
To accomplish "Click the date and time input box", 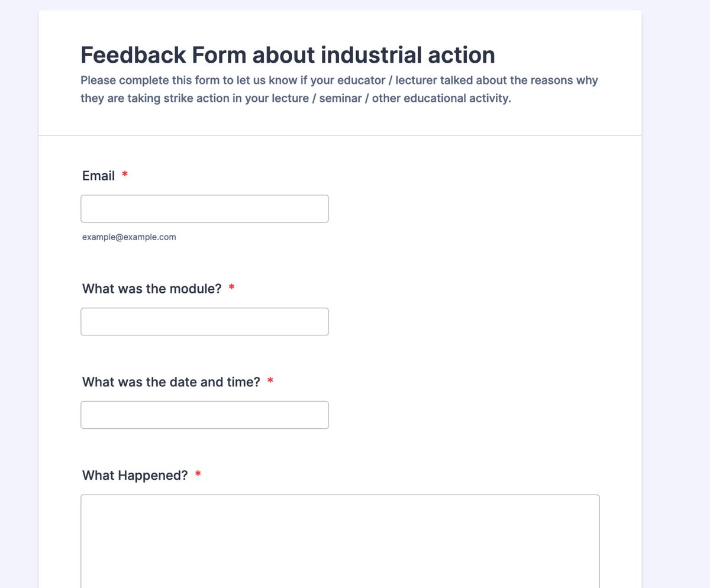I will pyautogui.click(x=205, y=415).
